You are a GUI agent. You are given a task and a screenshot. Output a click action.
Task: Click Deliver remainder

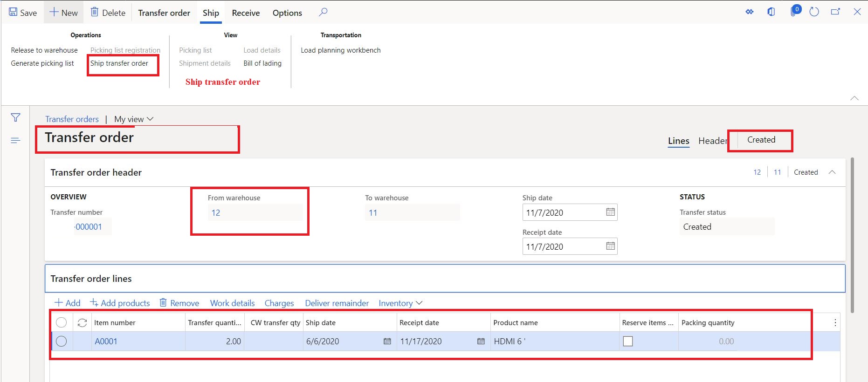337,303
